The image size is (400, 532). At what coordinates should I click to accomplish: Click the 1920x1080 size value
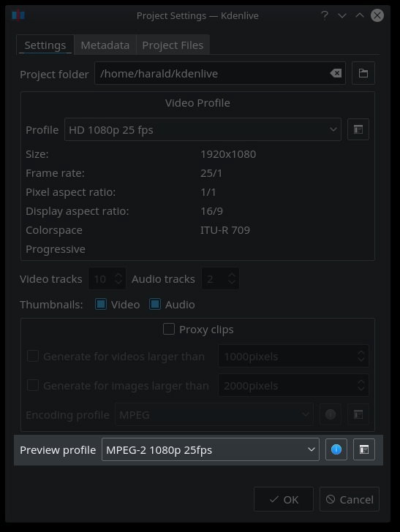[228, 154]
